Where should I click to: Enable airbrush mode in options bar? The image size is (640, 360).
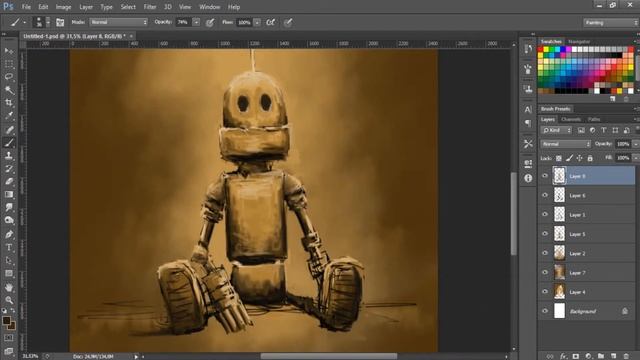point(270,22)
